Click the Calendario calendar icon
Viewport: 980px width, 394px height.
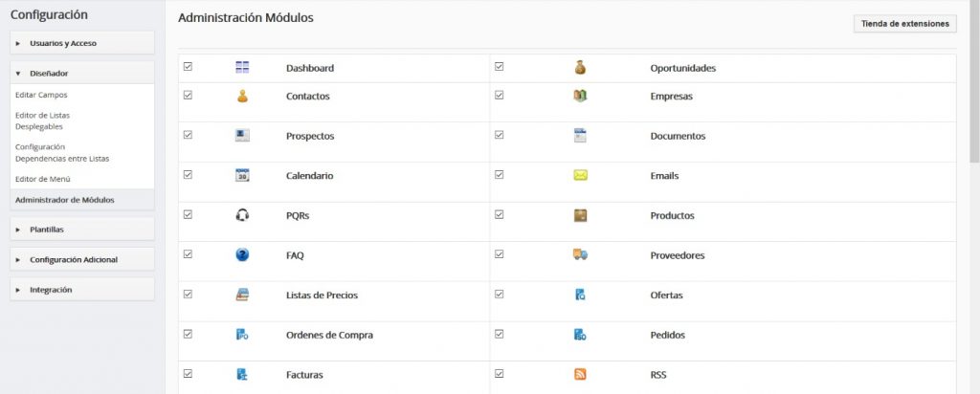(242, 175)
